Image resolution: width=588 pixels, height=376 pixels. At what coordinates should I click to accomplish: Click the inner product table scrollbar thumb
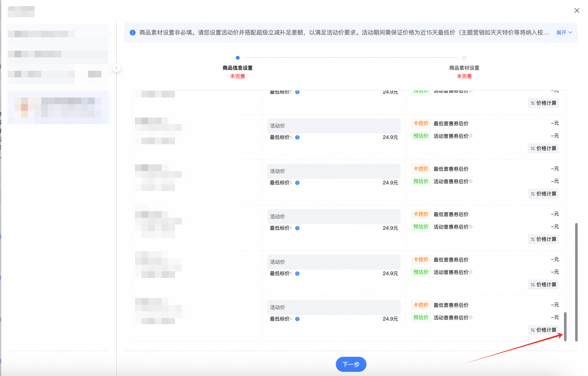tap(565, 327)
